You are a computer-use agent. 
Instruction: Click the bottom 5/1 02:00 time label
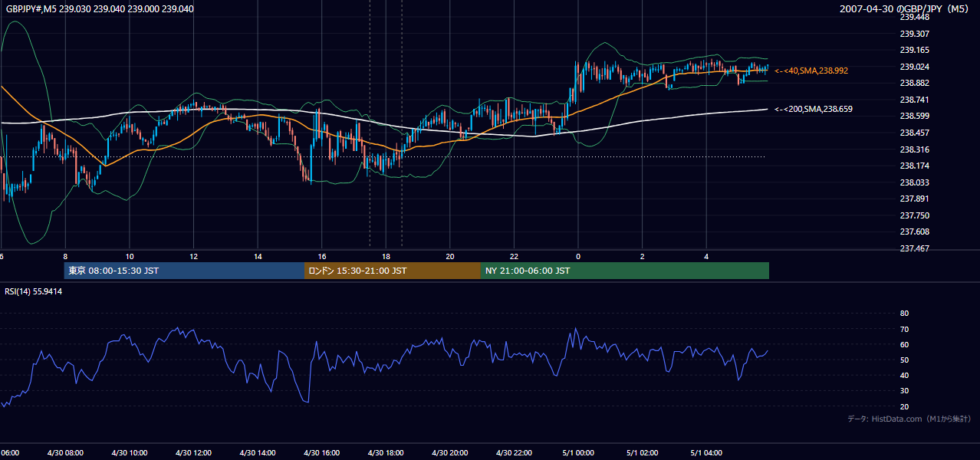[643, 452]
